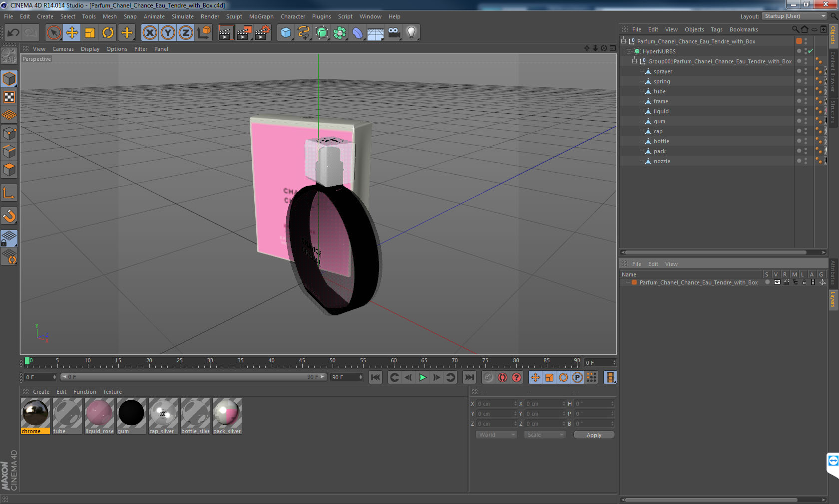Click Record Active Objects button

488,377
